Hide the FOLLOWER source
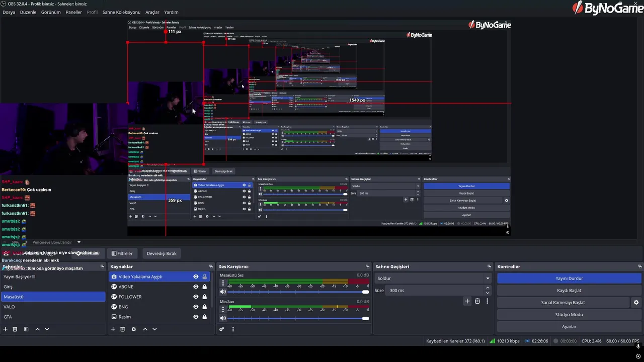This screenshot has width=644, height=362. point(196,297)
